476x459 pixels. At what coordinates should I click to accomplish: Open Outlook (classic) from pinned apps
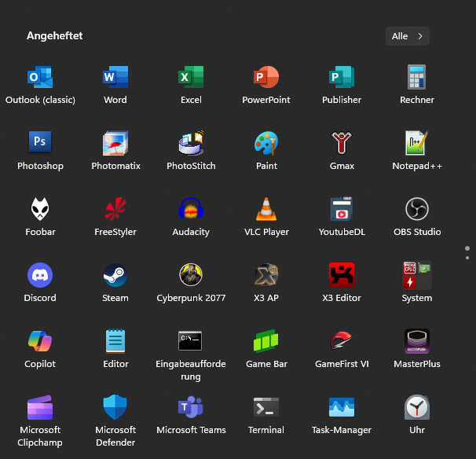pos(40,77)
